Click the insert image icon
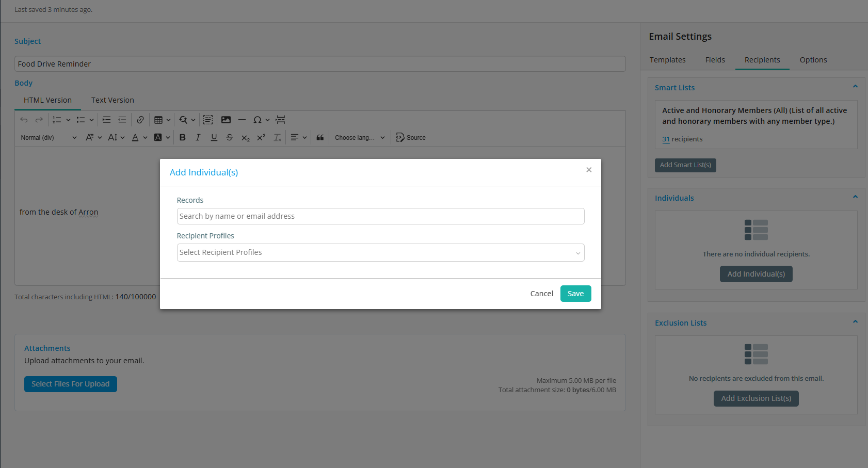 click(226, 120)
